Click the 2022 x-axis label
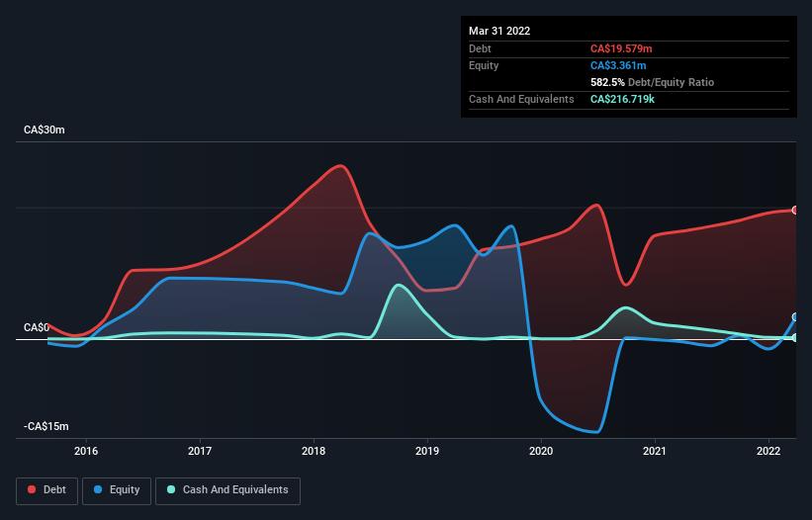This screenshot has width=812, height=520. 768,451
